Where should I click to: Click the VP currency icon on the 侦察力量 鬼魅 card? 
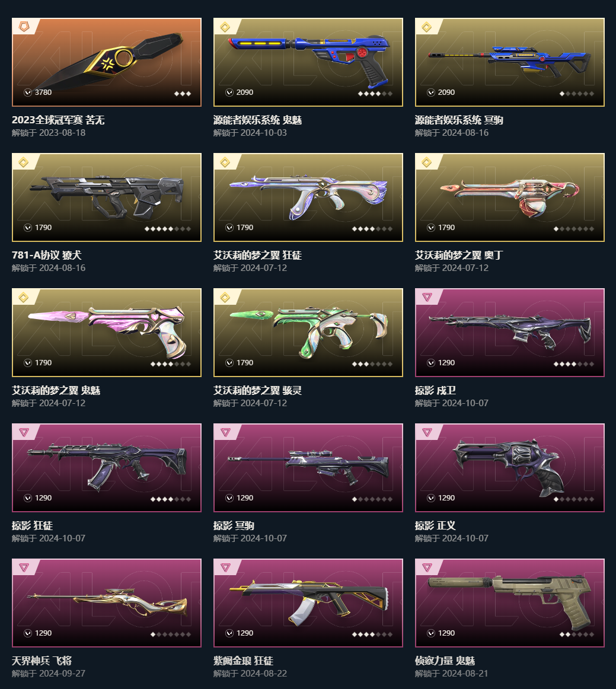point(431,633)
